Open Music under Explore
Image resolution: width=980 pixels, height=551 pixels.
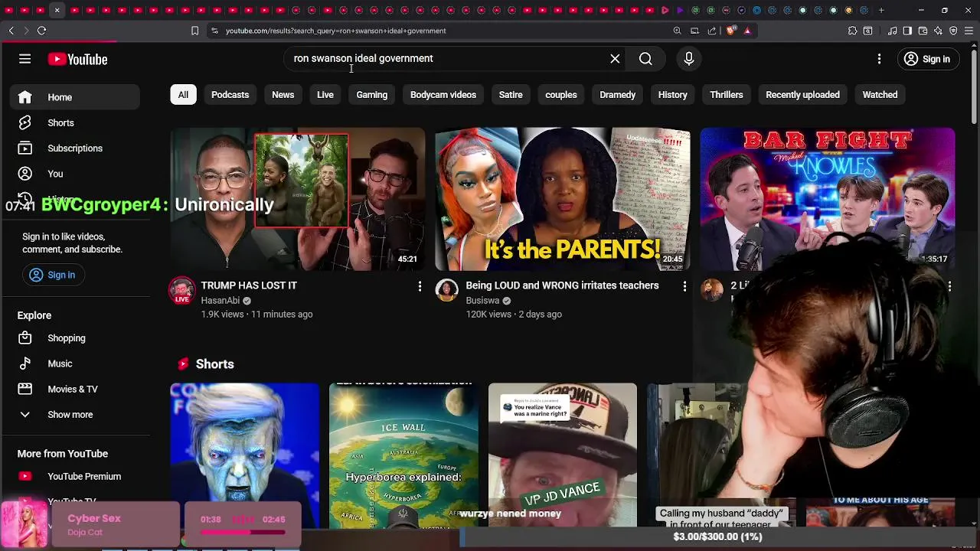(x=75, y=364)
